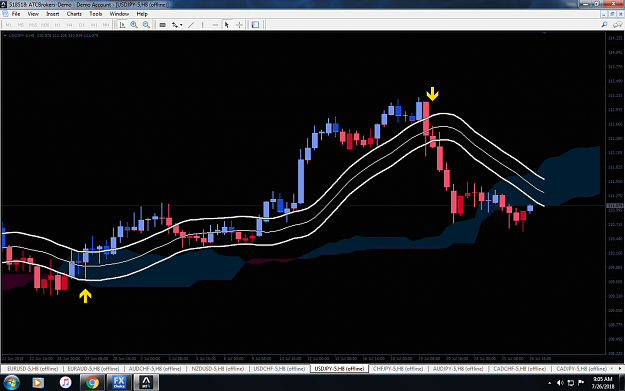Open the View menu
The height and width of the screenshot is (391, 625).
[x=33, y=14]
